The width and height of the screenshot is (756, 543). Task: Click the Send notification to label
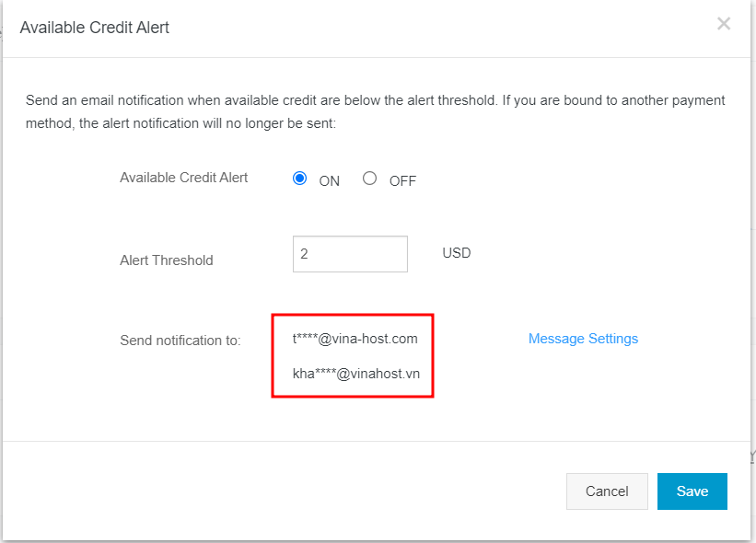180,341
